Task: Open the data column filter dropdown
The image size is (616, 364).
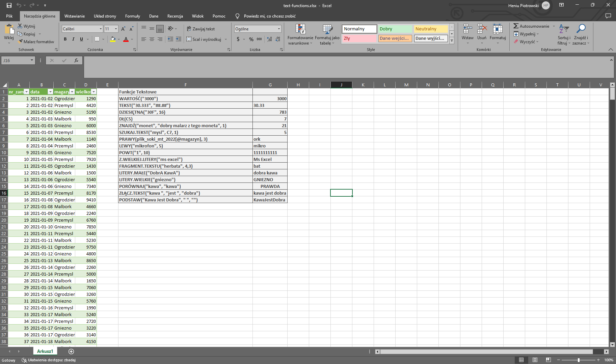Action: pyautogui.click(x=50, y=92)
